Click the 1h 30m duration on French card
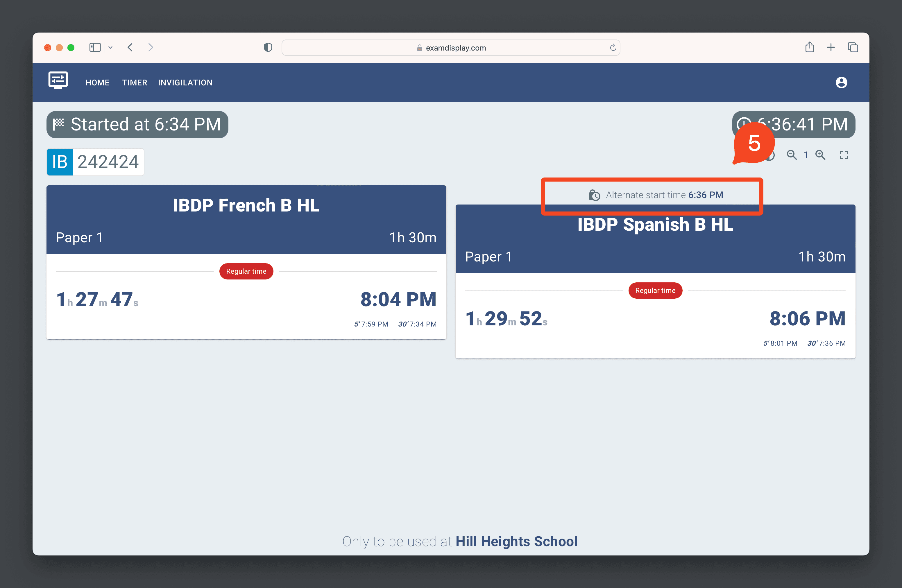 [x=413, y=238]
